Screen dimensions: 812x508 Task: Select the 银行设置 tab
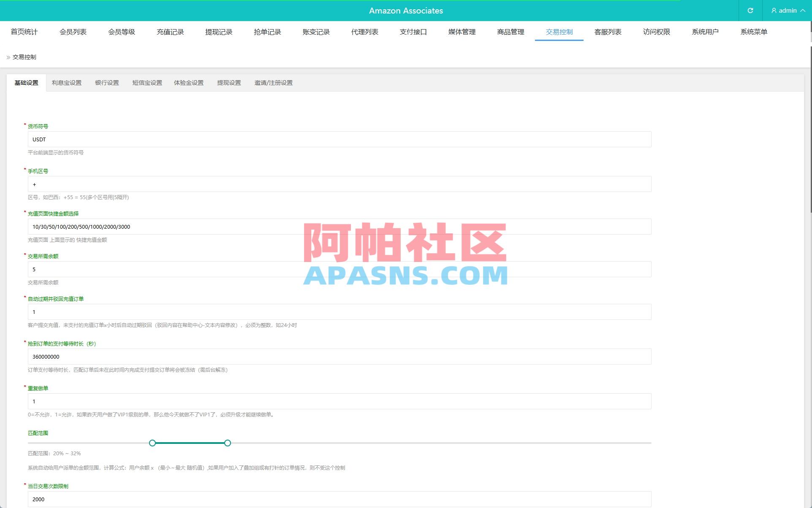coord(107,83)
